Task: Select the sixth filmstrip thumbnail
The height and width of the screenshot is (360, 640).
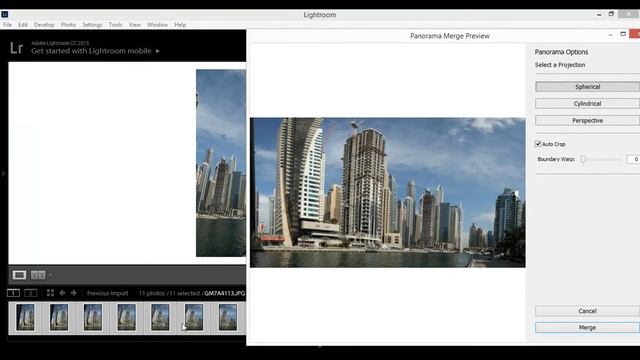Action: (x=194, y=317)
